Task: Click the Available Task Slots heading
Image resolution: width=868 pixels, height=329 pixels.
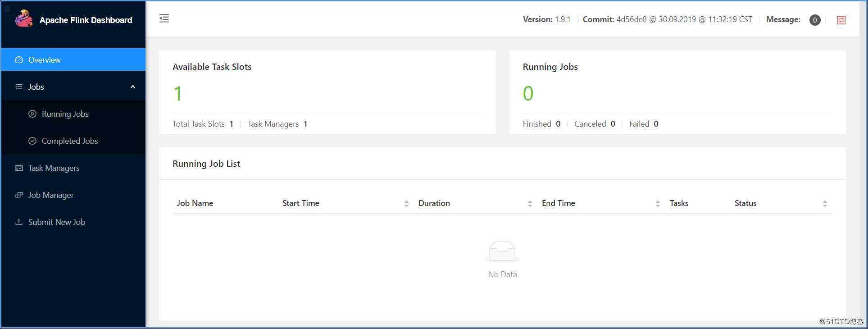Action: click(212, 67)
